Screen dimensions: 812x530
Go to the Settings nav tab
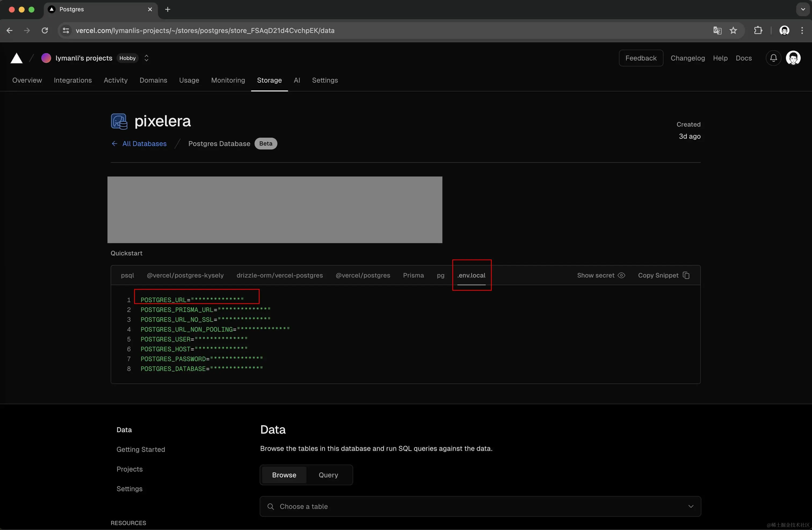pos(324,80)
